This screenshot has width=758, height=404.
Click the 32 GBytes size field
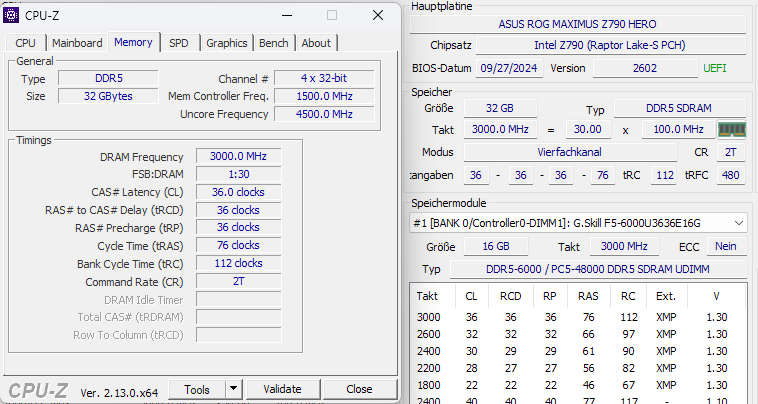click(x=108, y=96)
